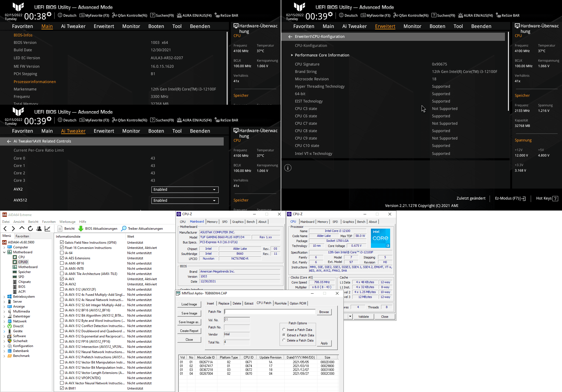Screen dimensions: 562x392
Task: Click the BIOS Aktualisierungen green arrow icon
Action: point(81,228)
